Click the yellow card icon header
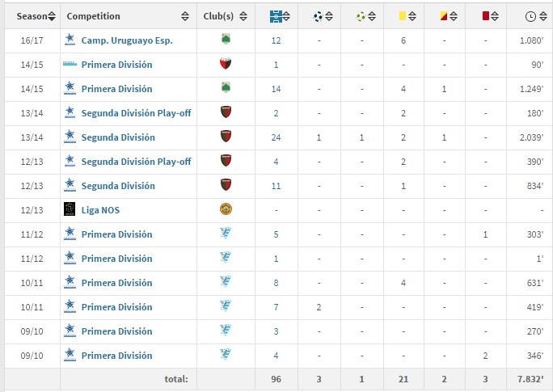Image resolution: width=553 pixels, height=392 pixels. coord(403,16)
